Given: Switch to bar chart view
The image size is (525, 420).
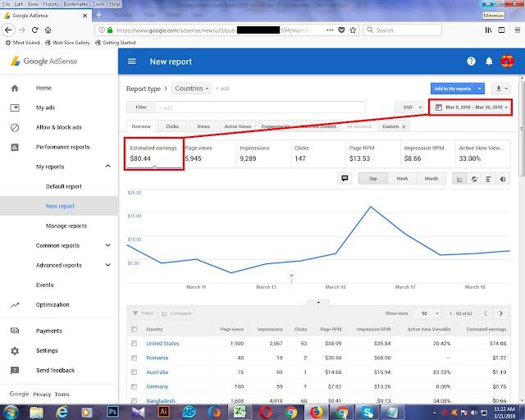Looking at the screenshot, I should pyautogui.click(x=488, y=179).
